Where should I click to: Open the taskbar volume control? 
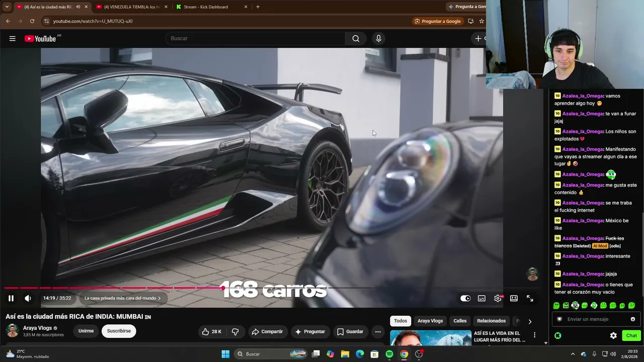[x=613, y=354]
